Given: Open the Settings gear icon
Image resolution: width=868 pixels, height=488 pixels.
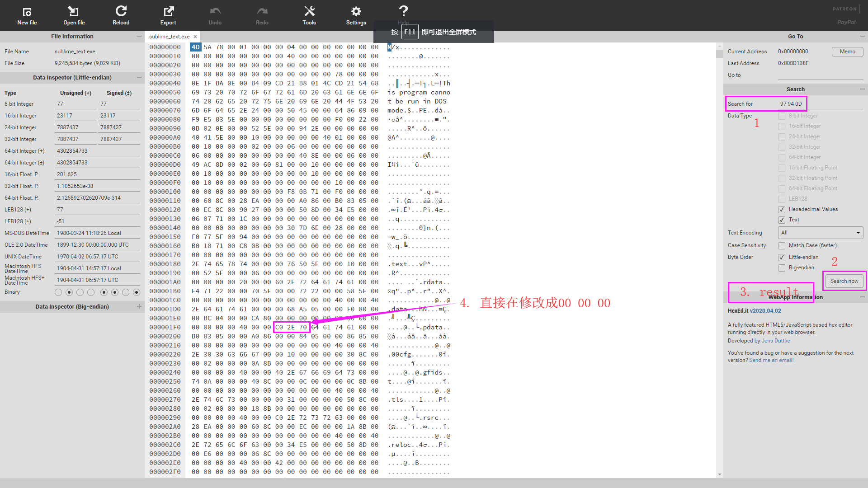Looking at the screenshot, I should click(x=356, y=12).
